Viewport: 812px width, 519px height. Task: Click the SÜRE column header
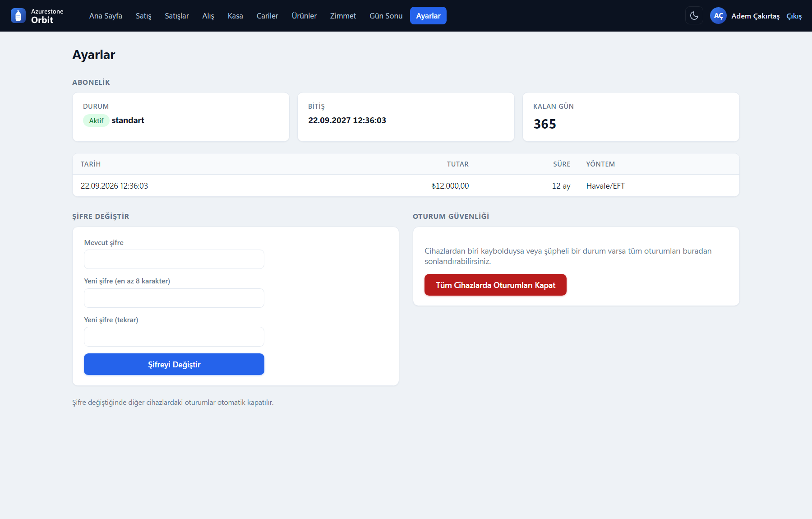(x=562, y=164)
